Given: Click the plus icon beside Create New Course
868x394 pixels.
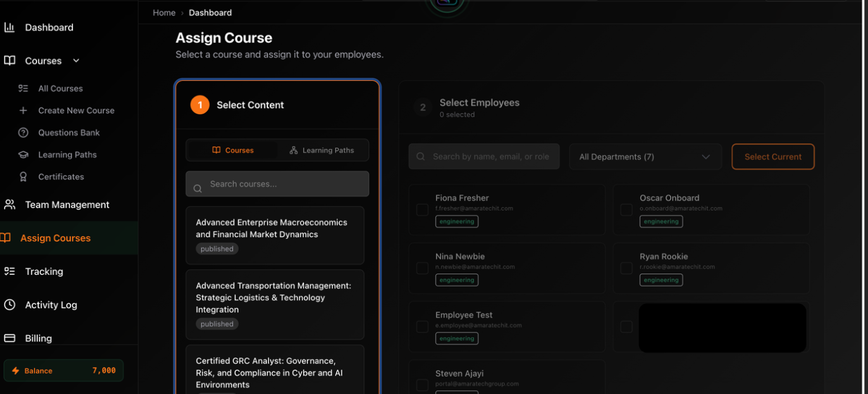Looking at the screenshot, I should tap(23, 110).
